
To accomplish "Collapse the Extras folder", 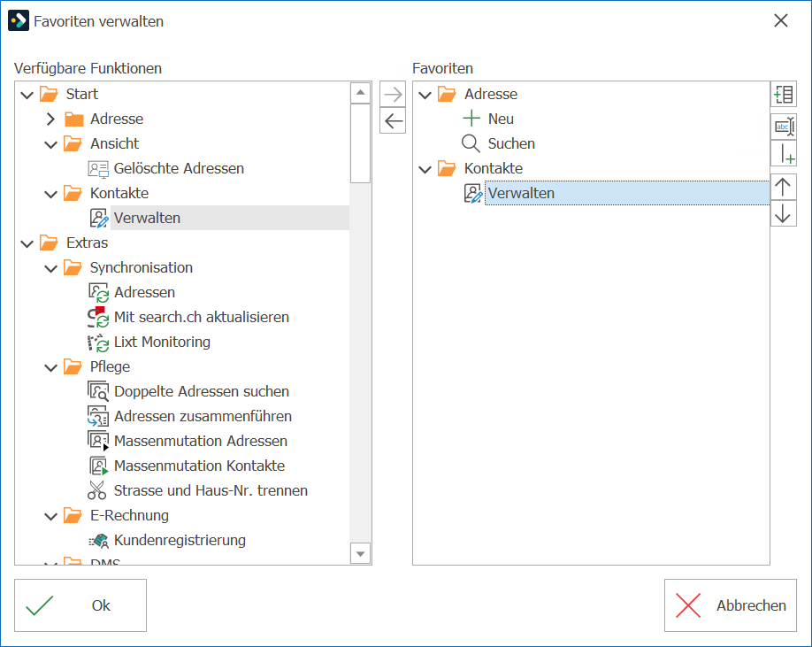I will 27,243.
